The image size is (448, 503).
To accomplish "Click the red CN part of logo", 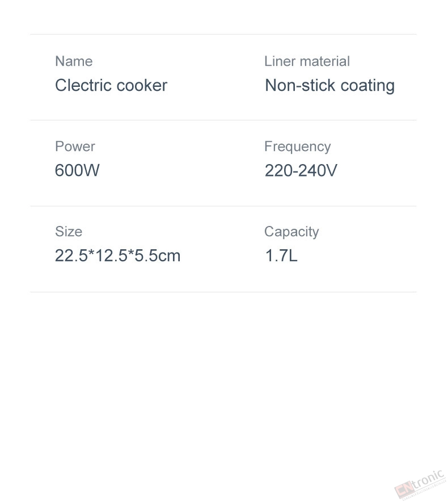I will [x=404, y=489].
